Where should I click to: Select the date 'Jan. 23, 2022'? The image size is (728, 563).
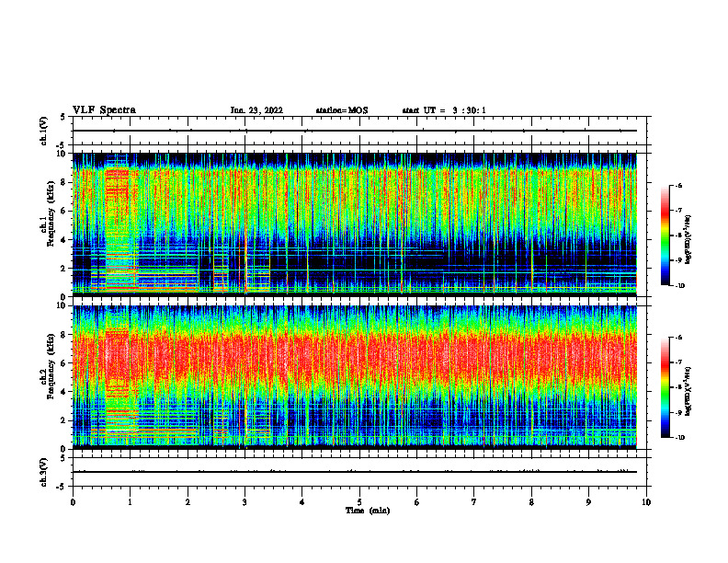[x=256, y=110]
